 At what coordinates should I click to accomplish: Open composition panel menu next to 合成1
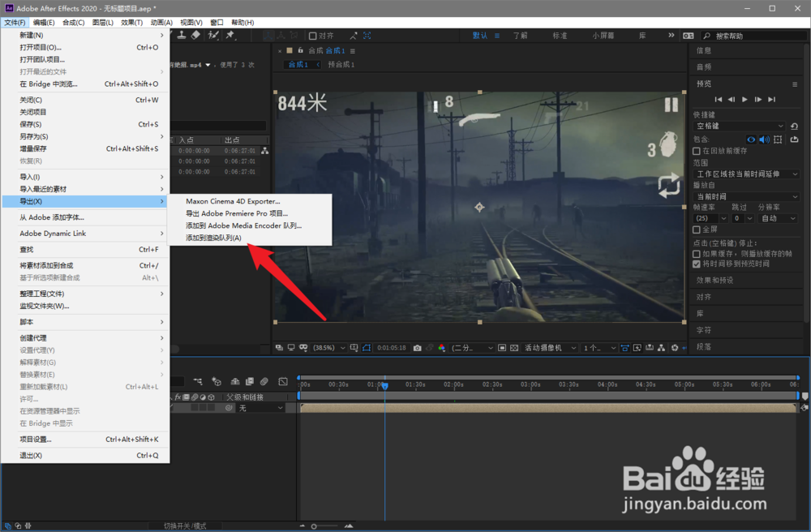pyautogui.click(x=353, y=51)
